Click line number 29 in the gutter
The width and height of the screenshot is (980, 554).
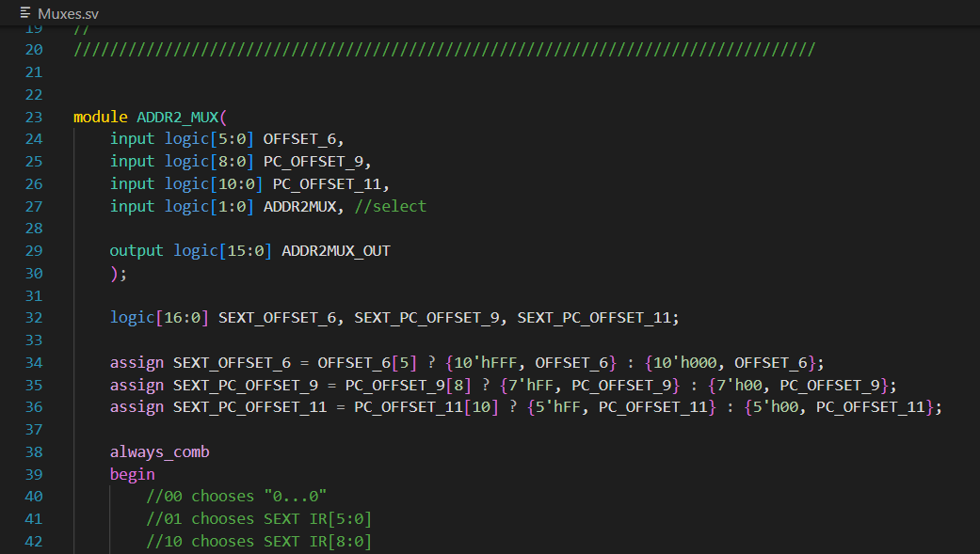[x=34, y=250]
